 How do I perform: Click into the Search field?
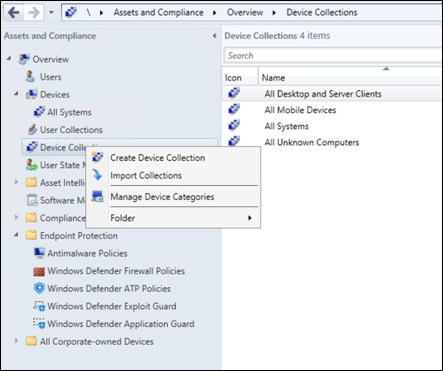click(332, 56)
